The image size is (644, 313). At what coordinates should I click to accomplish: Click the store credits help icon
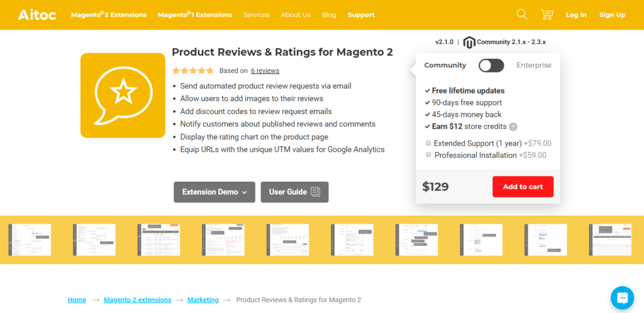pos(513,127)
